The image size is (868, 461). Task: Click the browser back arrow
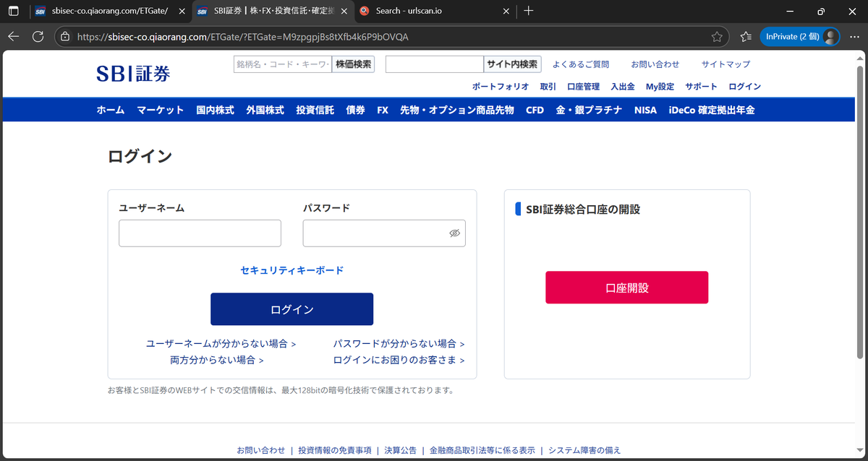point(14,36)
